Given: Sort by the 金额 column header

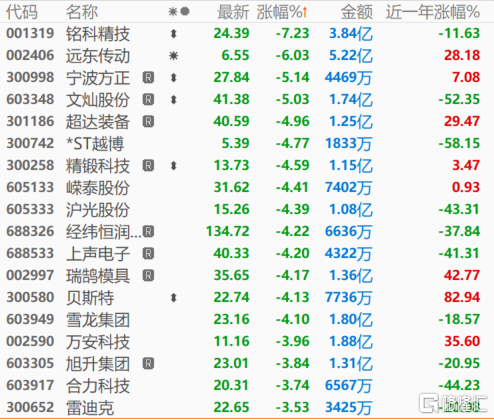Looking at the screenshot, I should (x=356, y=12).
